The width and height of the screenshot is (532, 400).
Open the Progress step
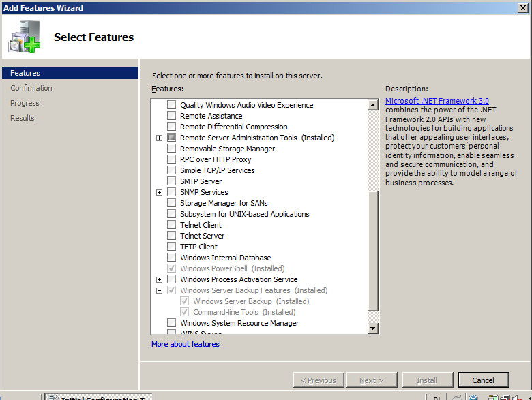25,103
